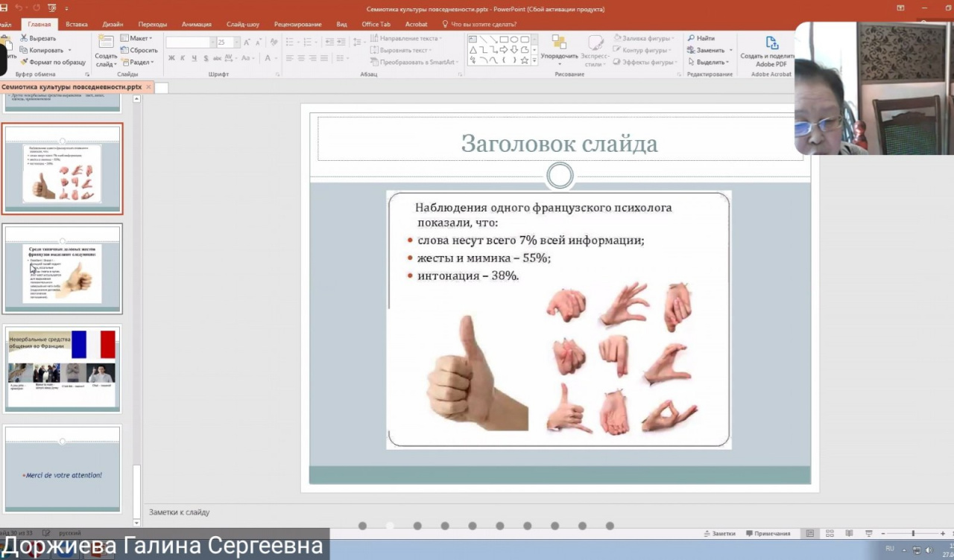The image size is (954, 560).
Task: Toggle the Notes (Заметки) pane
Action: click(719, 533)
